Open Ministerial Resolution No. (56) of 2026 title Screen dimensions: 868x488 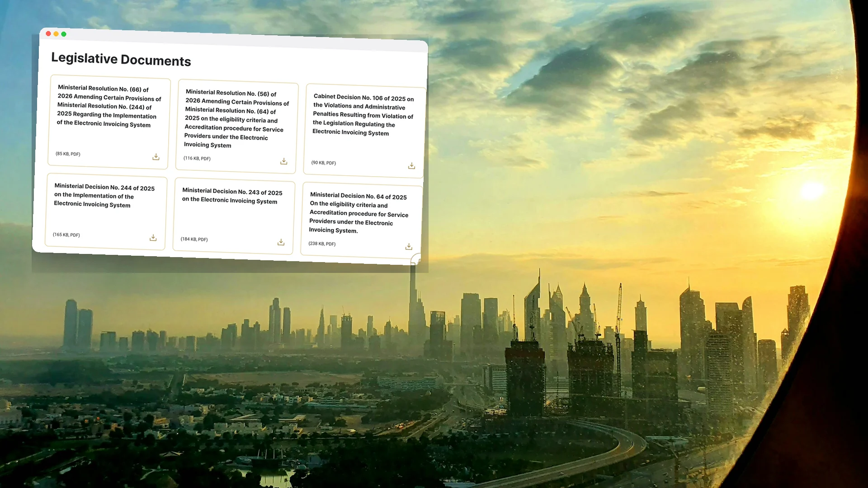[x=236, y=118]
